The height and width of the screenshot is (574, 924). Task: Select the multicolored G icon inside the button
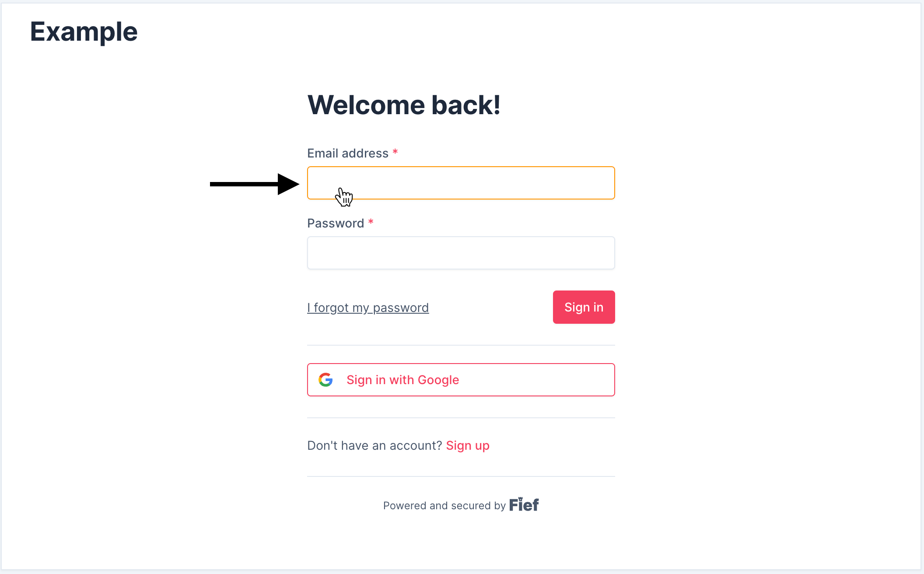325,379
